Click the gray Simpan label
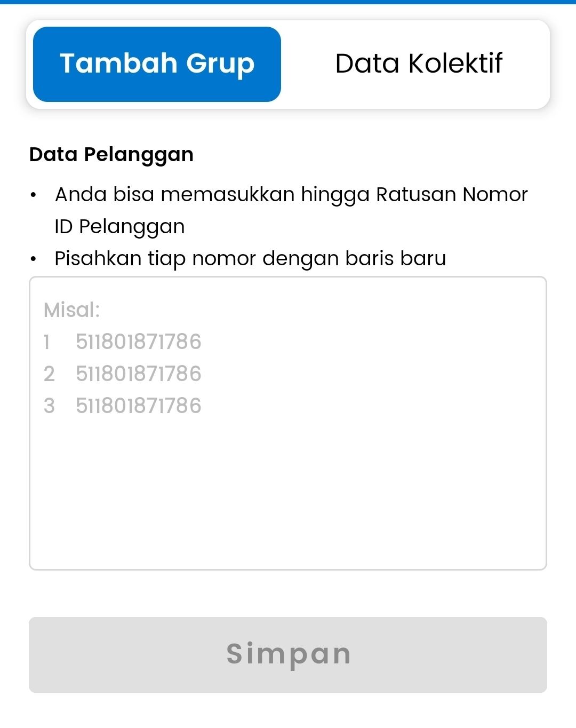 (x=288, y=654)
